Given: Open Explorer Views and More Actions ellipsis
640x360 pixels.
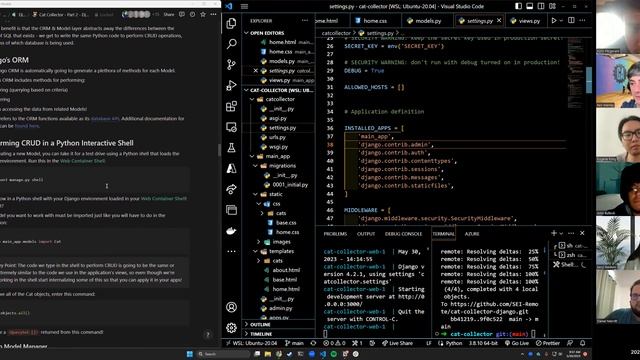Looking at the screenshot, I should point(305,20).
